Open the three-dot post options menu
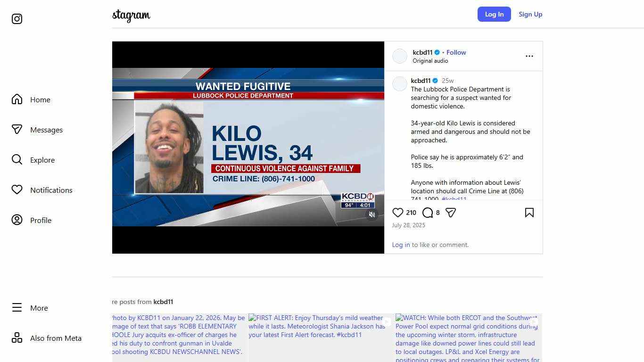The width and height of the screenshot is (644, 362). pos(529,56)
